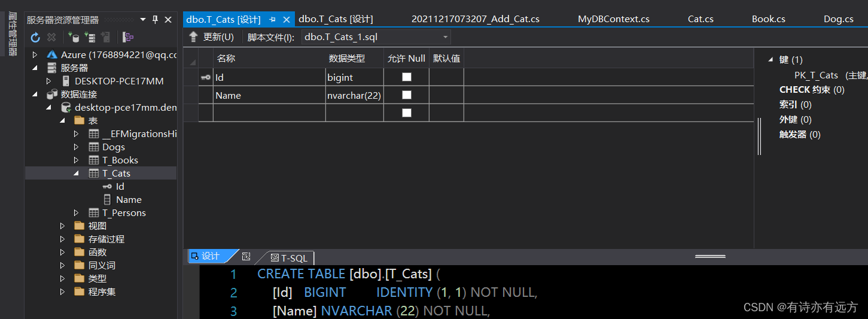The width and height of the screenshot is (868, 319).
Task: Click the Azure account icon
Action: [x=52, y=55]
